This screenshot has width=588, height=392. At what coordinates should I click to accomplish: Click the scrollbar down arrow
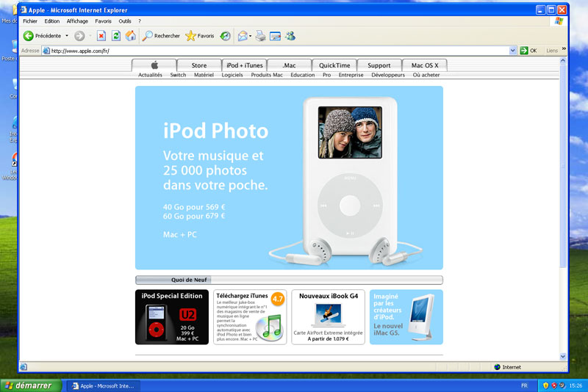[x=563, y=357]
